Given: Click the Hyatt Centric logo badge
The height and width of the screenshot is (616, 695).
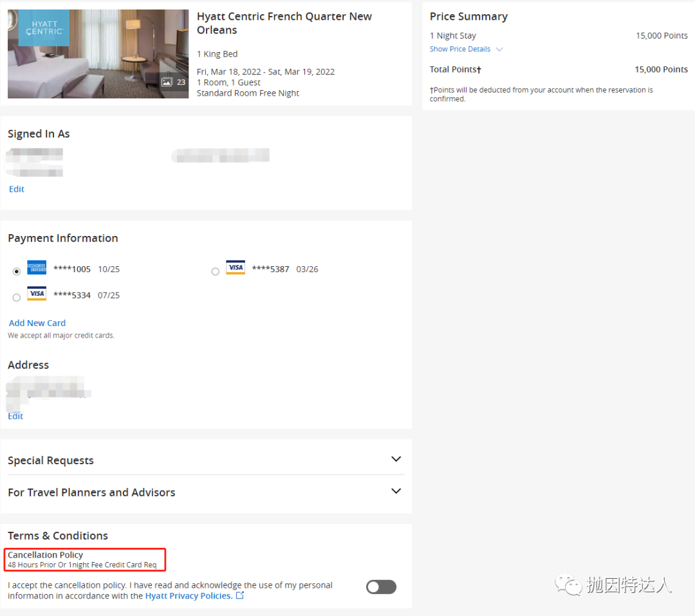Looking at the screenshot, I should pyautogui.click(x=44, y=28).
